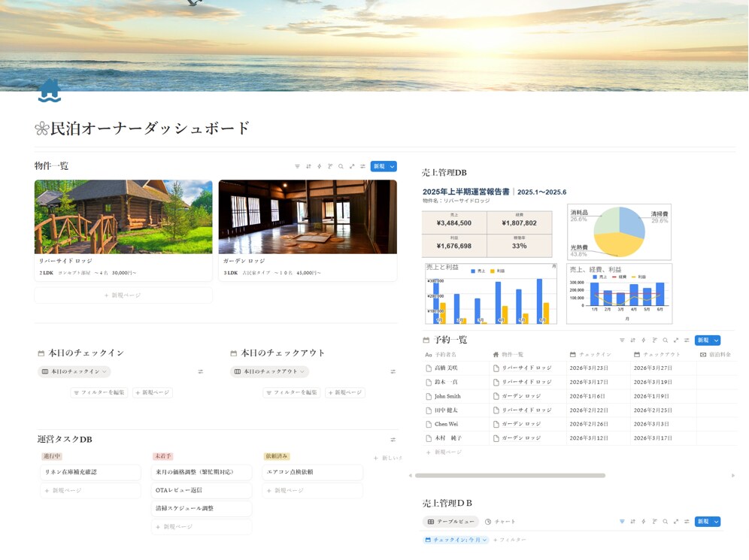Expand the 新規 dropdown arrow in bottom 売上管理DB
The width and height of the screenshot is (749, 560).
point(716,522)
